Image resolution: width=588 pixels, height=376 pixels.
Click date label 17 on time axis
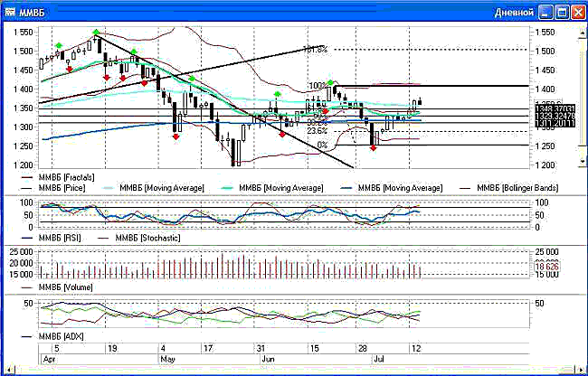207,349
